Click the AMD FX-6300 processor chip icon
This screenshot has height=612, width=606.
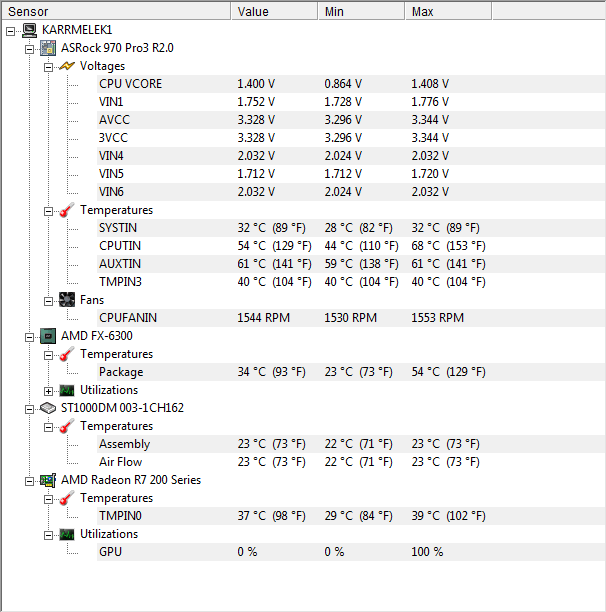coord(48,336)
